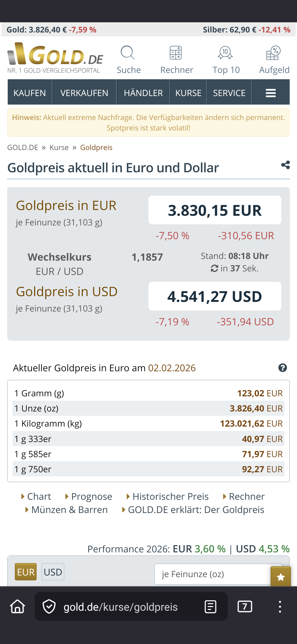The image size is (297, 644).
Task: Open the Aufgeld percent icon
Action: coord(274,53)
